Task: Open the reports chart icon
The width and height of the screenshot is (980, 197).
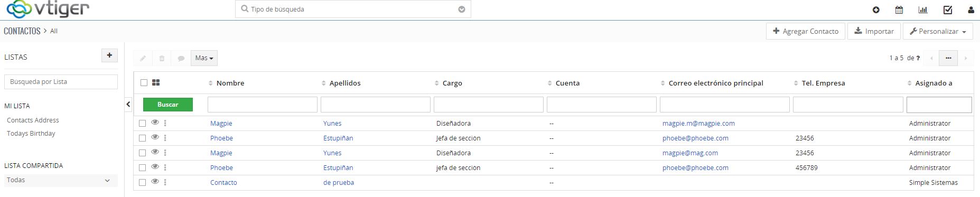Action: coord(923,10)
